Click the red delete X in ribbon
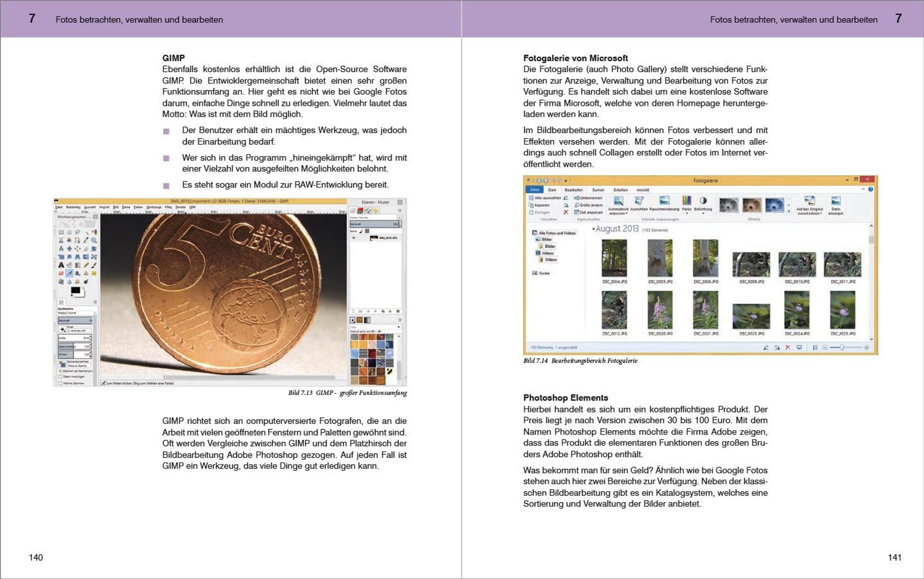 click(566, 212)
